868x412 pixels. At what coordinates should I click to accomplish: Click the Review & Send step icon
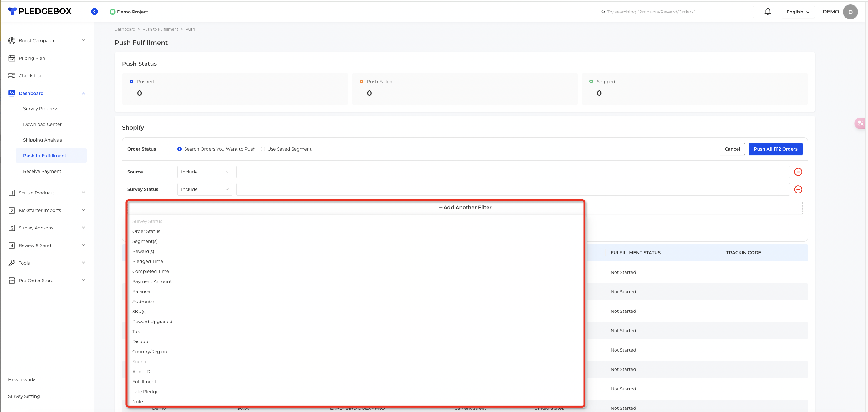pyautogui.click(x=12, y=245)
